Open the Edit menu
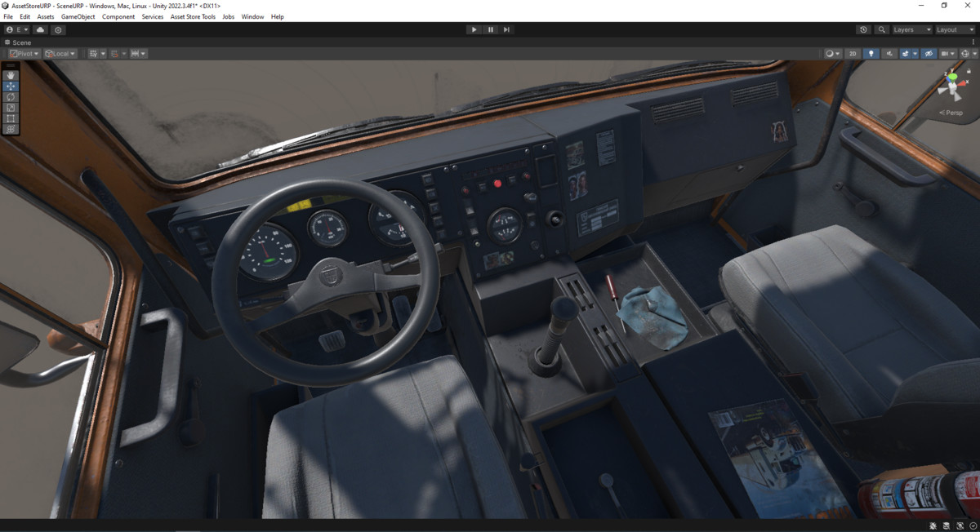The width and height of the screenshot is (980, 532). [25, 16]
